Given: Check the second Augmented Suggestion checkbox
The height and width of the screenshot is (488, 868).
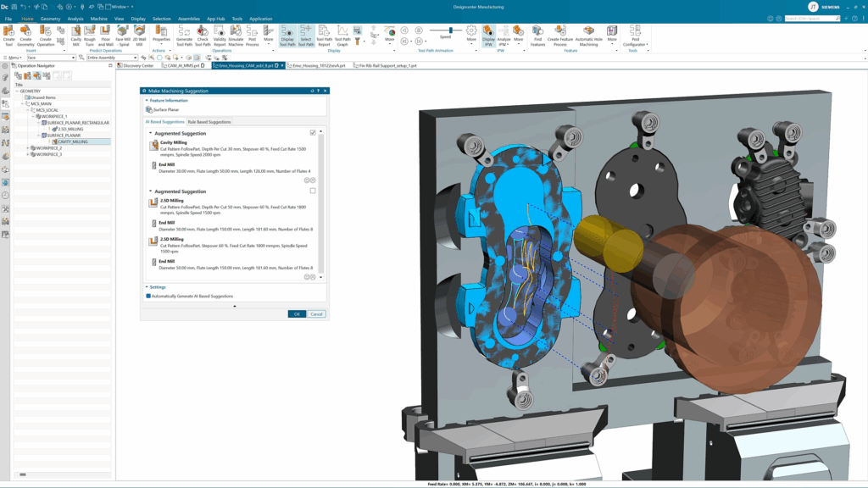Looking at the screenshot, I should point(313,191).
